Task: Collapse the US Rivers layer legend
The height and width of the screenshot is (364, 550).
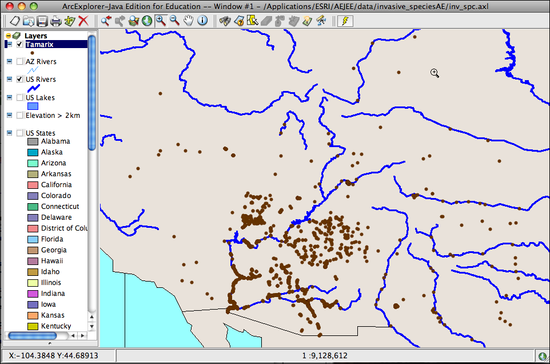Action: click(x=9, y=79)
